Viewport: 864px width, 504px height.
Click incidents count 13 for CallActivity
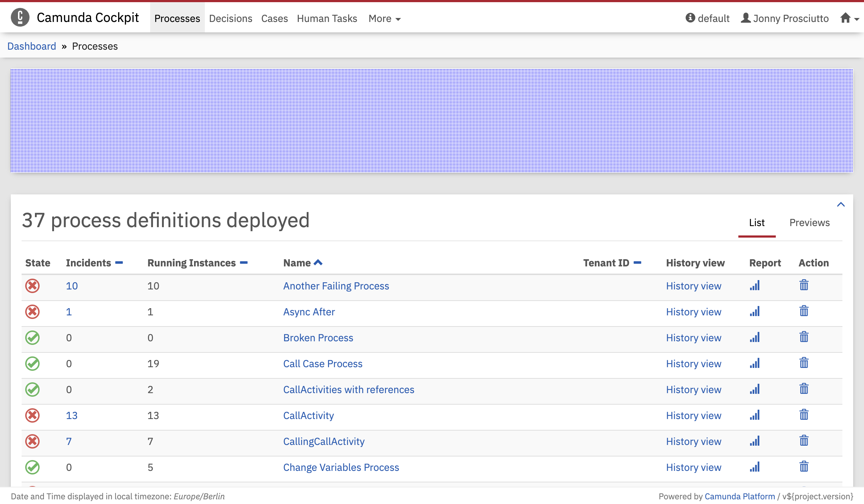pos(72,415)
